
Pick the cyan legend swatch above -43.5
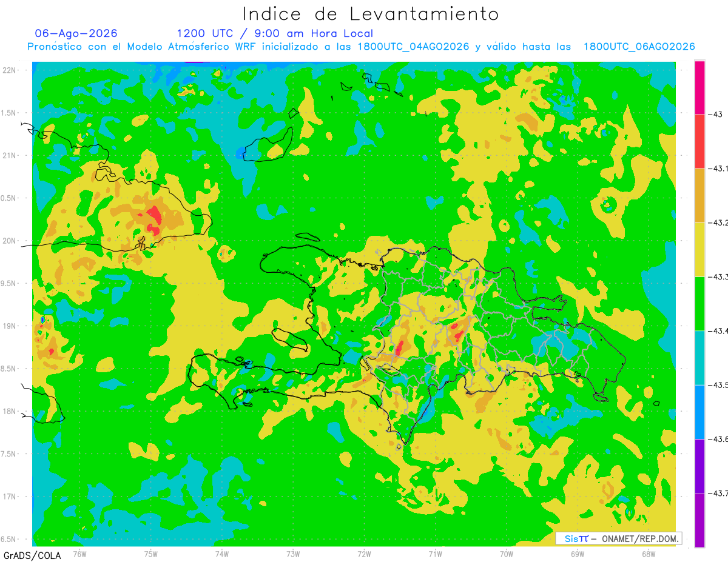(699, 358)
